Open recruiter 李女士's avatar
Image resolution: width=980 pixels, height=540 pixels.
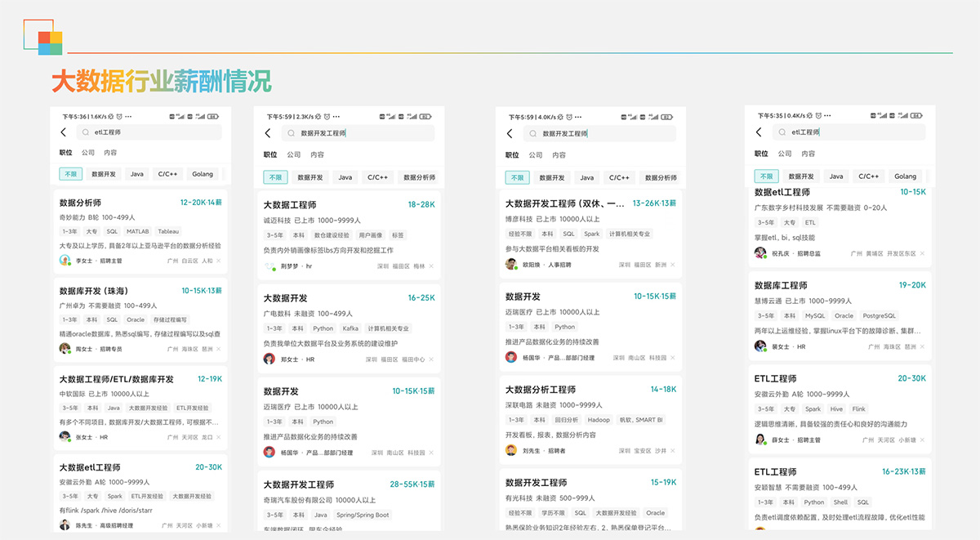[65, 261]
